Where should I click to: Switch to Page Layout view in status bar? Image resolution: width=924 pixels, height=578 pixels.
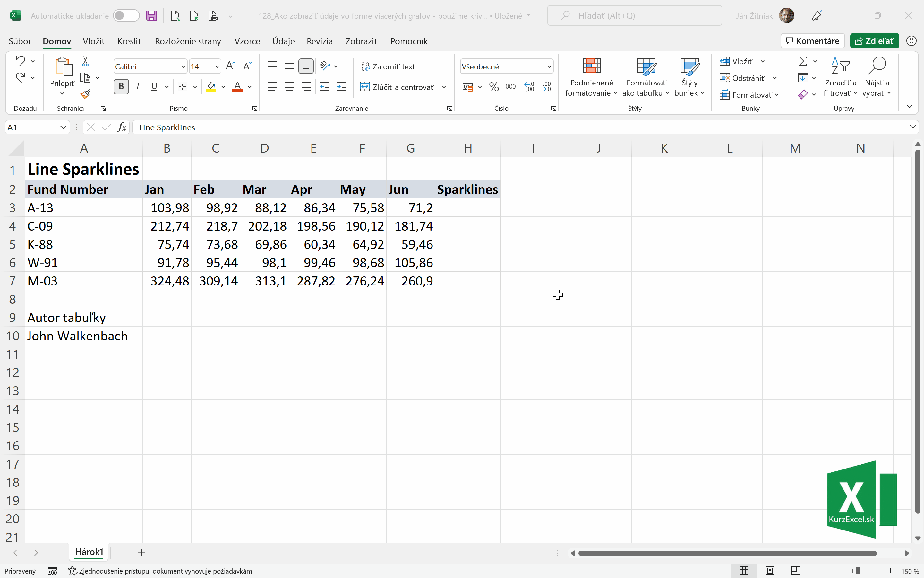770,571
